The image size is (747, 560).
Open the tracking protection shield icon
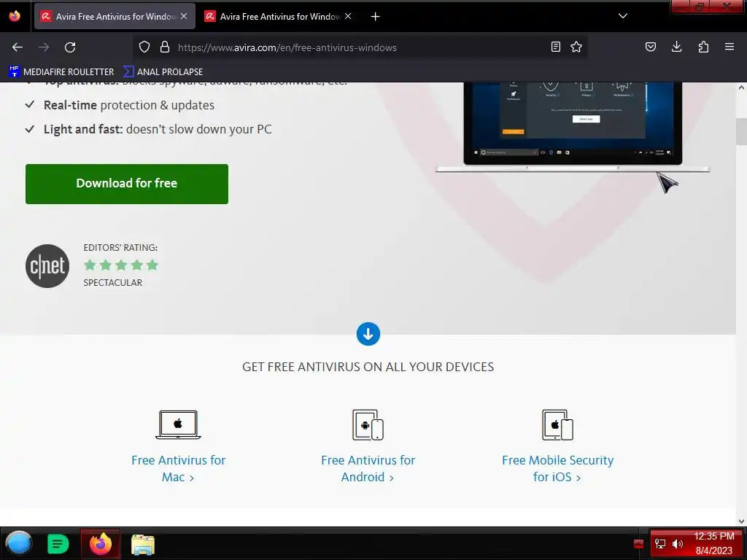[x=144, y=47]
